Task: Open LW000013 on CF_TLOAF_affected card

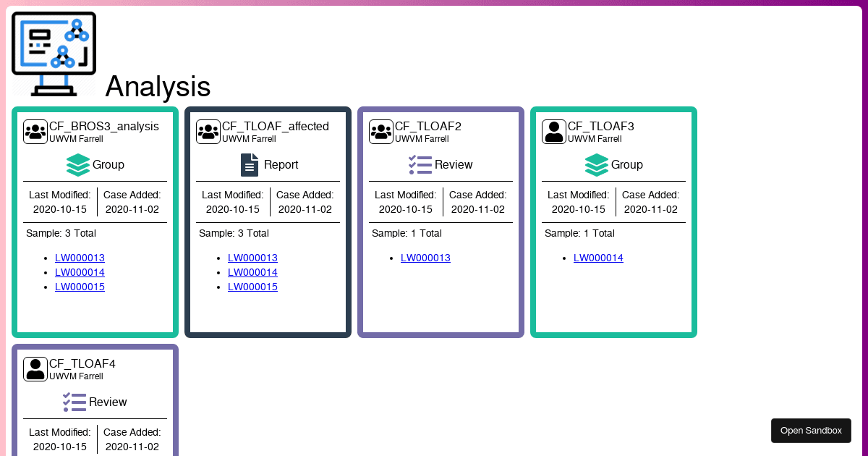Action: pyautogui.click(x=252, y=258)
